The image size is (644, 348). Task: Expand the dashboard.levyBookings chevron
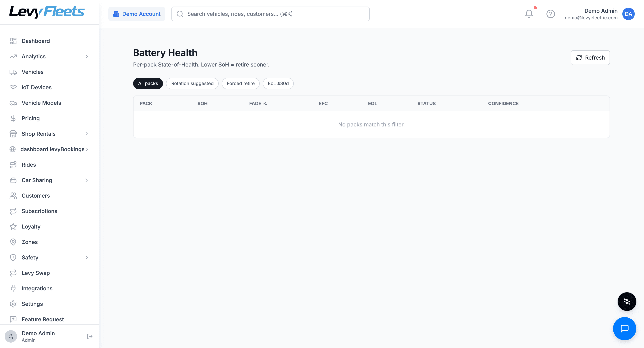[87, 149]
